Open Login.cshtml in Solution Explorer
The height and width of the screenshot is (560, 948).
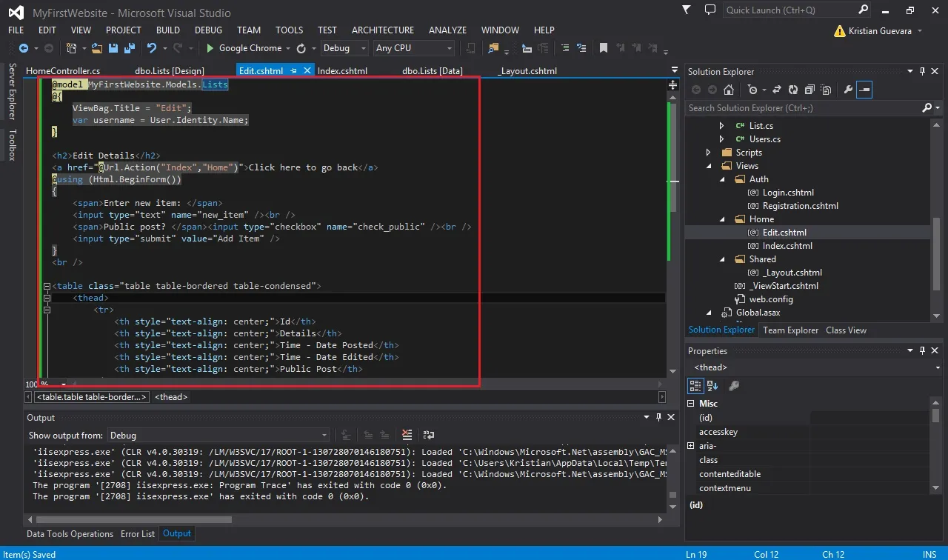tap(788, 193)
